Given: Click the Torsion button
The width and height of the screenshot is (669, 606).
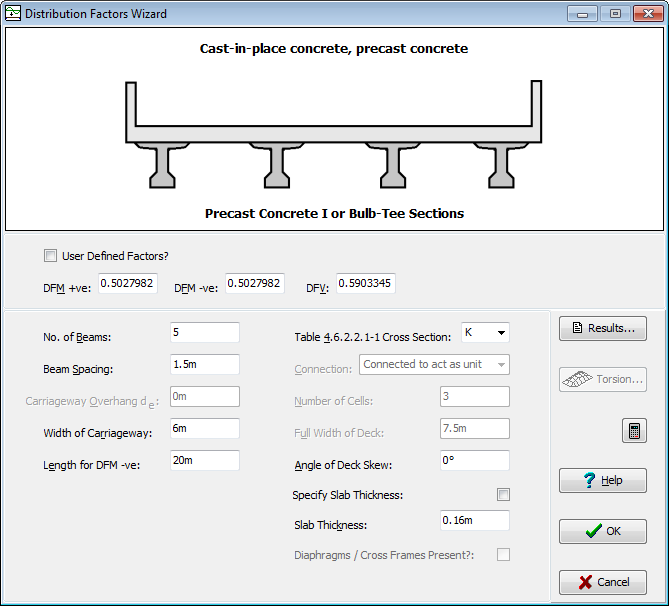Looking at the screenshot, I should (603, 379).
